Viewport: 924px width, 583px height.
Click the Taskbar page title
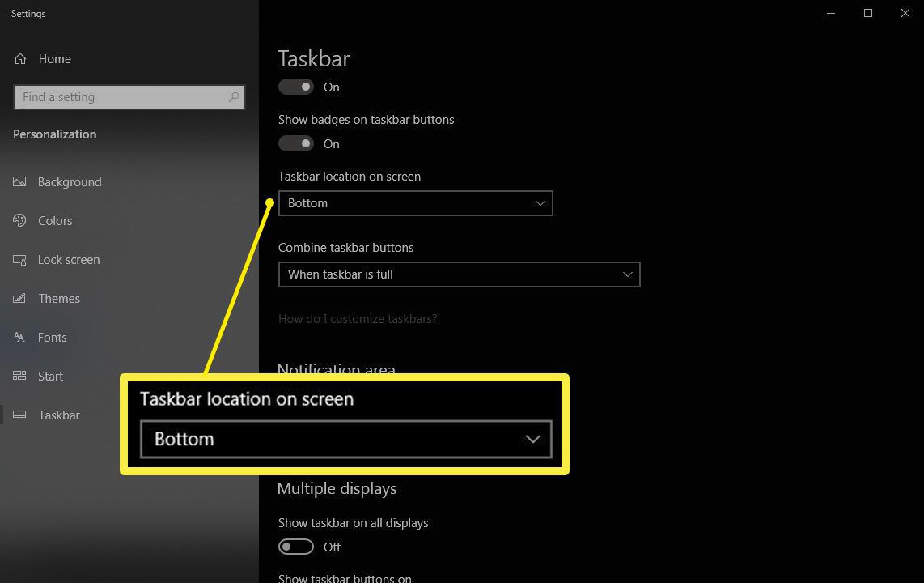click(314, 58)
